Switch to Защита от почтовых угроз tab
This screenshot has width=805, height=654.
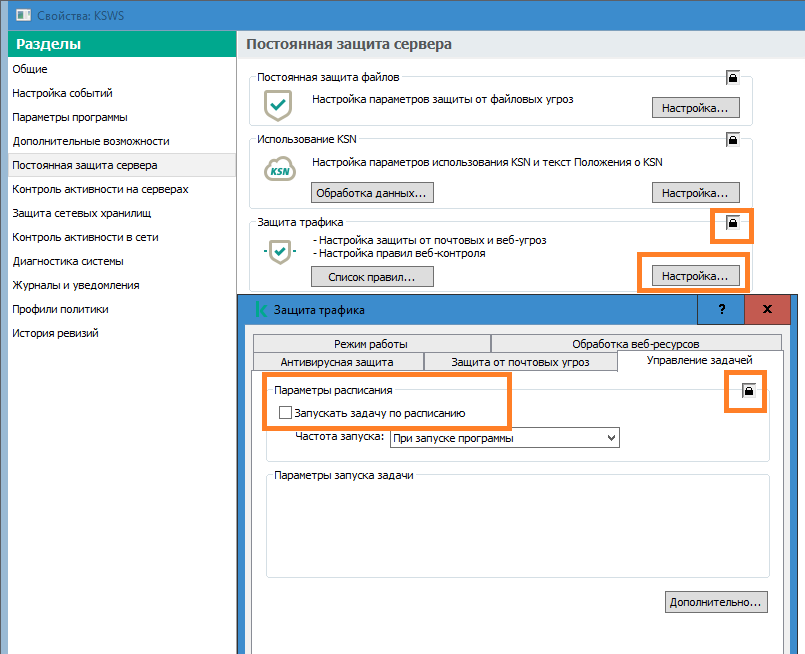pyautogui.click(x=520, y=362)
